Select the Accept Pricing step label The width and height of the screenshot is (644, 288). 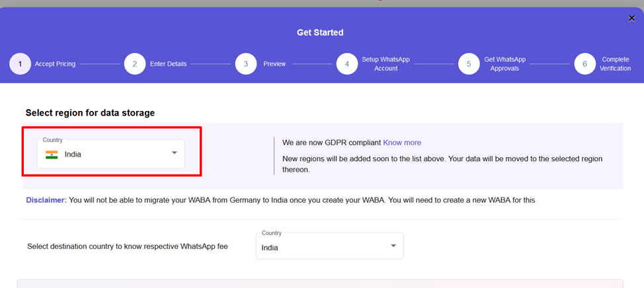[x=55, y=64]
